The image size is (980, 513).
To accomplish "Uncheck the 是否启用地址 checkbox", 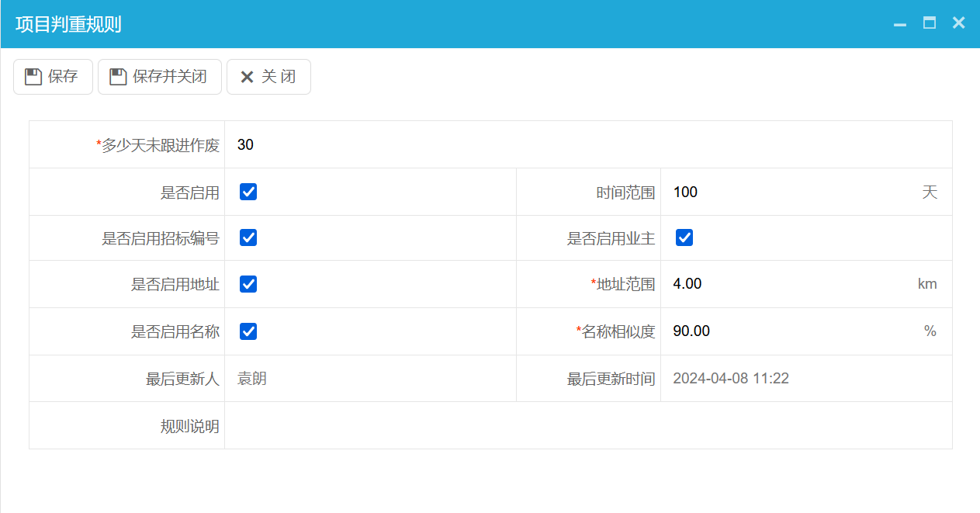I will [x=248, y=284].
